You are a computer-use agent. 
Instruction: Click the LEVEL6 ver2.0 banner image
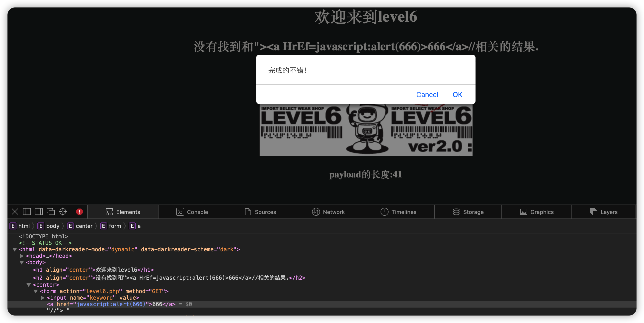(366, 130)
